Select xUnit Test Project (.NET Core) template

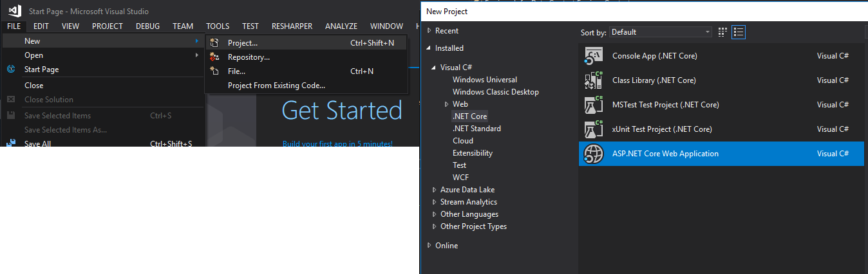(721, 129)
